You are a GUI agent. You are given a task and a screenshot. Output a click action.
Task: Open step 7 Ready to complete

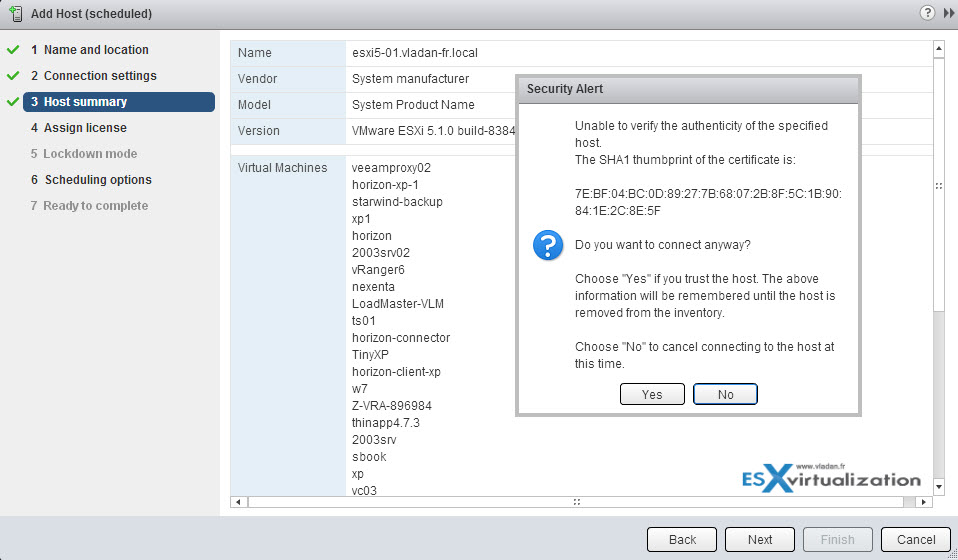point(89,206)
